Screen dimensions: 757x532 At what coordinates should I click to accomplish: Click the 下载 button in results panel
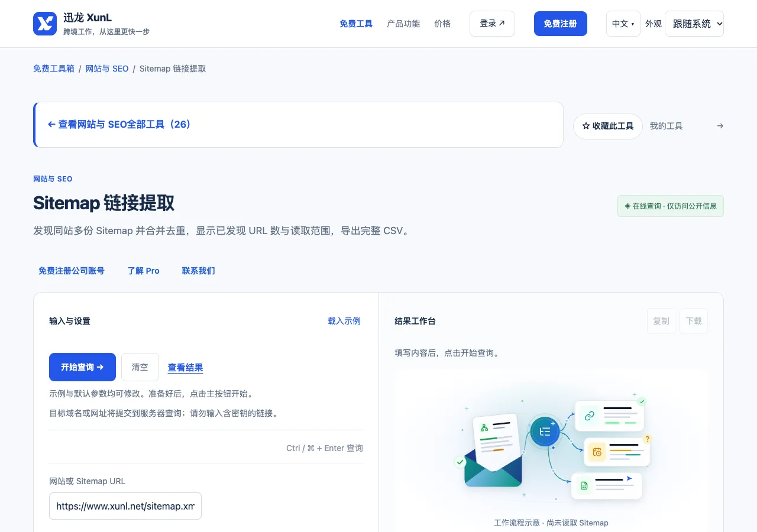pyautogui.click(x=694, y=321)
